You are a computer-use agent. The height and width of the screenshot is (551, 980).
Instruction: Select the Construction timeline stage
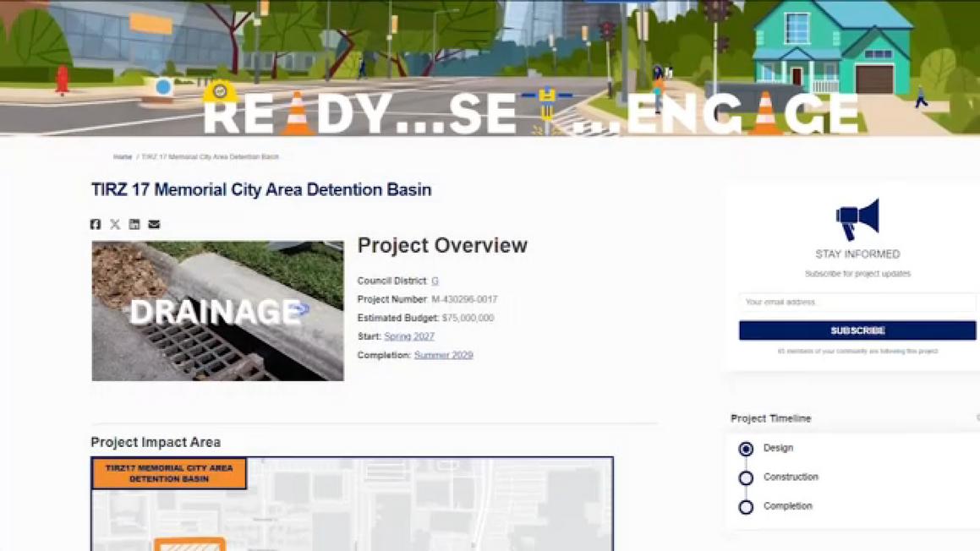(x=746, y=478)
